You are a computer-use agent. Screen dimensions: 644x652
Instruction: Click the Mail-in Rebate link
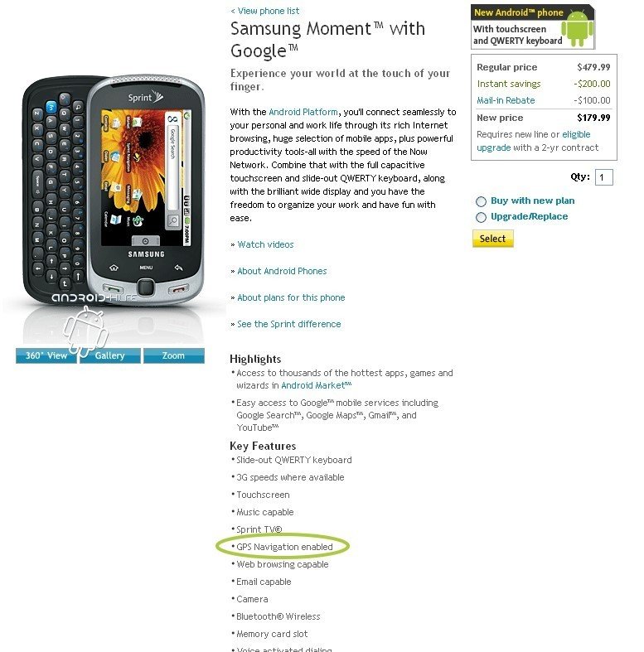click(x=506, y=100)
